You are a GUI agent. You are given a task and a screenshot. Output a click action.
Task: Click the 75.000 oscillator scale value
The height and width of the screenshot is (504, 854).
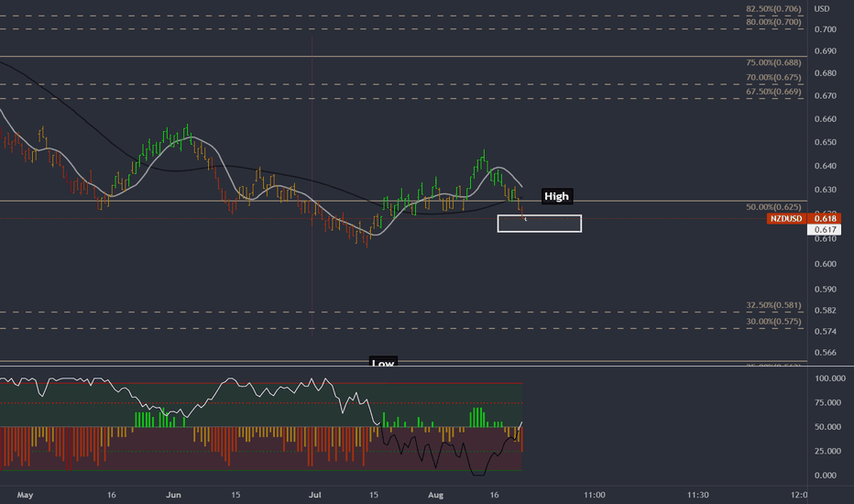click(827, 402)
